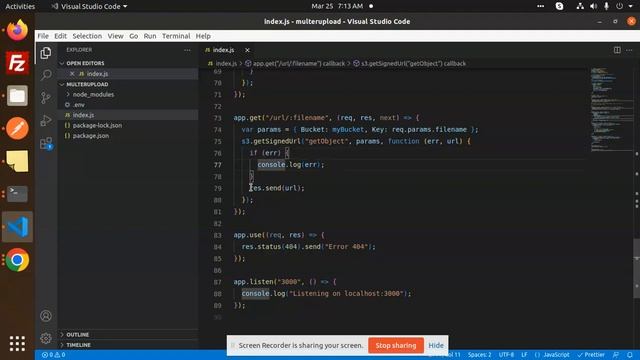Open editor More Actions ellipsis

(629, 50)
